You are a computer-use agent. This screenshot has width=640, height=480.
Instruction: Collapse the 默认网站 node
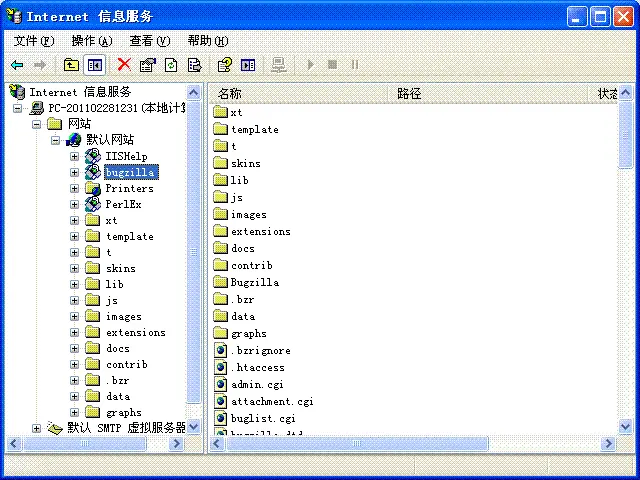pyautogui.click(x=55, y=140)
